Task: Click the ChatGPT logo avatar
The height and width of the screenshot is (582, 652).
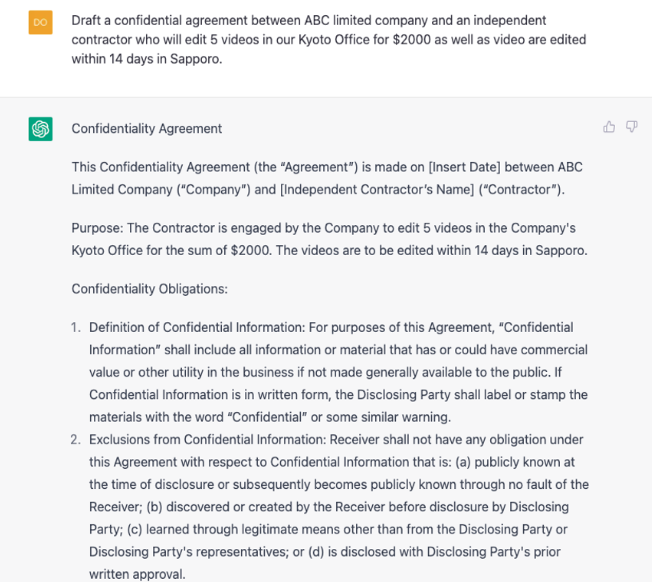Action: click(x=40, y=129)
